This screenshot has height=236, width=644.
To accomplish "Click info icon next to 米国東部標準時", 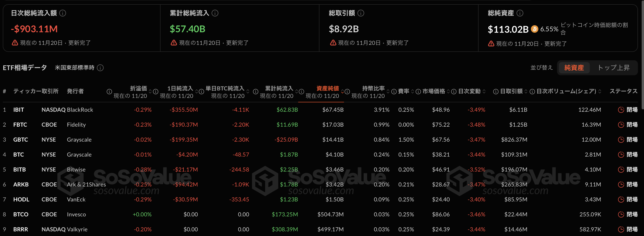I will pyautogui.click(x=100, y=68).
